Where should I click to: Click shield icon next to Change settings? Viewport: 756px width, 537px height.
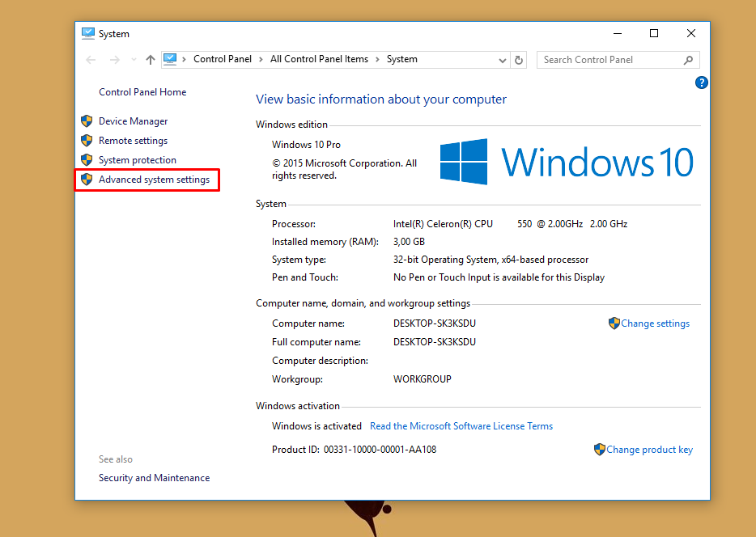[614, 323]
